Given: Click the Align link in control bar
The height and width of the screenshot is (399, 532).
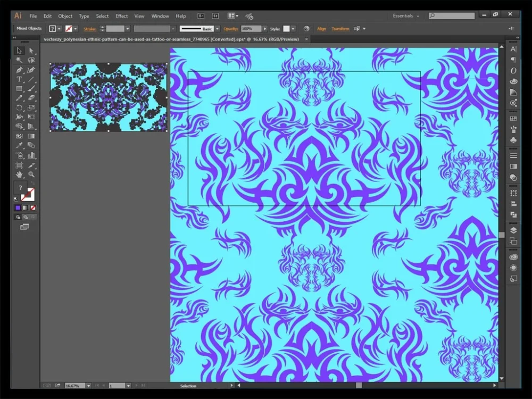Looking at the screenshot, I should point(321,29).
